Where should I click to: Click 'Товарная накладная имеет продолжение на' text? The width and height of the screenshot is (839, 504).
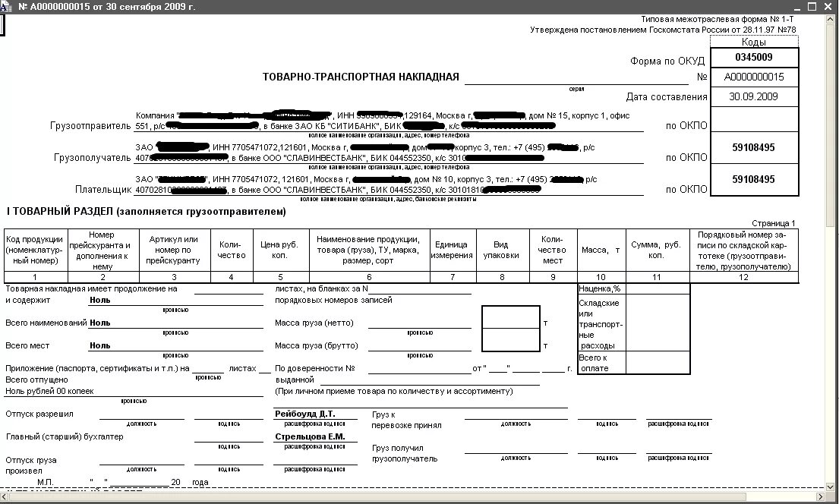pyautogui.click(x=92, y=289)
